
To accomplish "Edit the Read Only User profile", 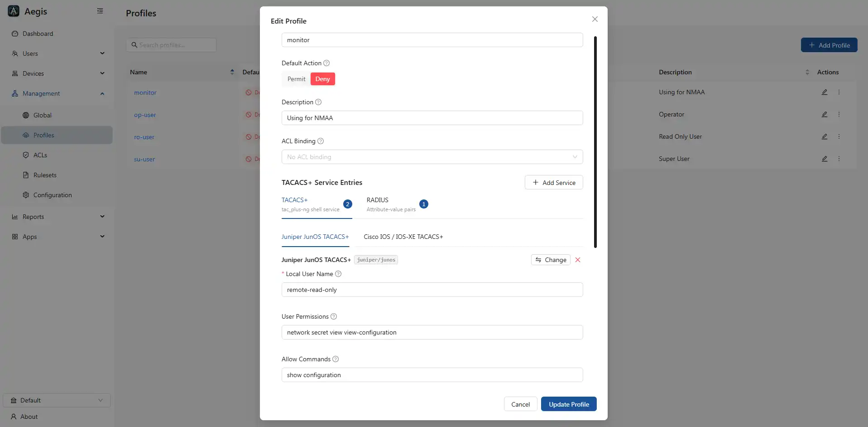I will tap(825, 136).
